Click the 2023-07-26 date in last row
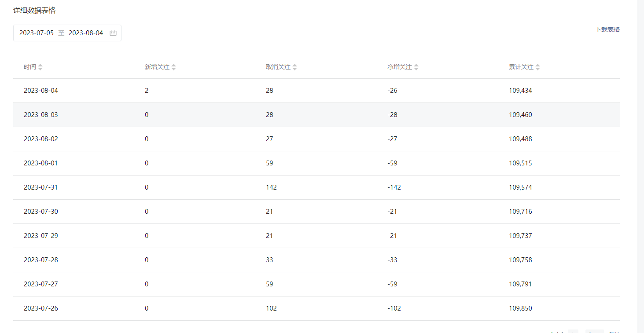Screen dimensions: 644x333 [x=41, y=308]
